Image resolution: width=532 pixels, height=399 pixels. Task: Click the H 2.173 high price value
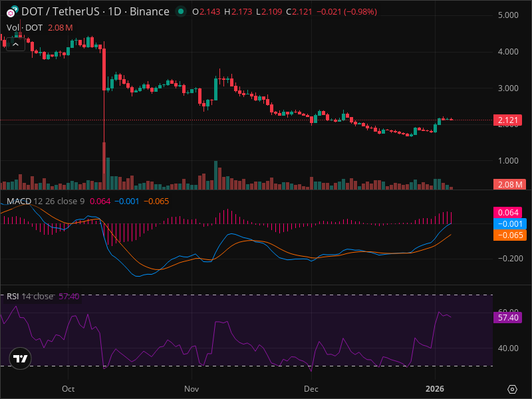tap(238, 12)
